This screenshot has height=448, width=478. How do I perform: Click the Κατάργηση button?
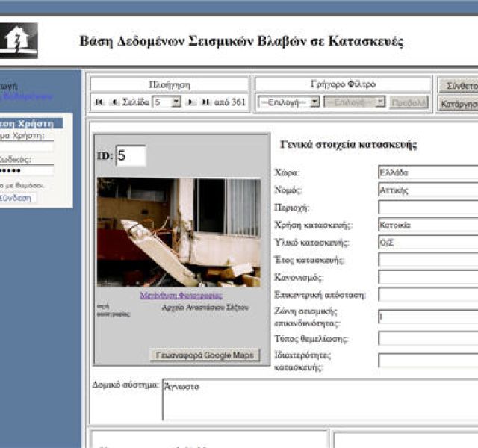point(458,104)
